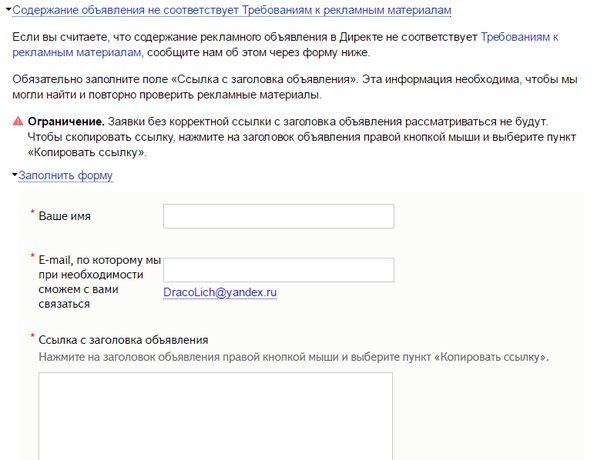
Task: Click the red warning triangle icon
Action: [x=18, y=121]
